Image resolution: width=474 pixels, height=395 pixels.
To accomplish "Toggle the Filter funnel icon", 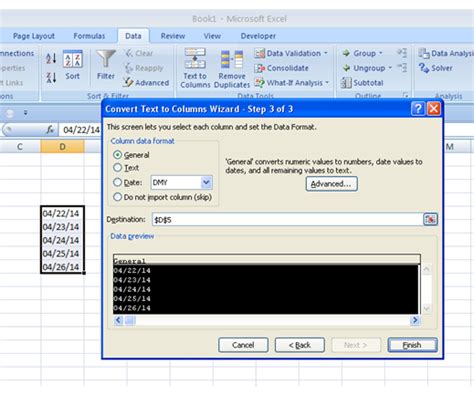I will tap(106, 65).
